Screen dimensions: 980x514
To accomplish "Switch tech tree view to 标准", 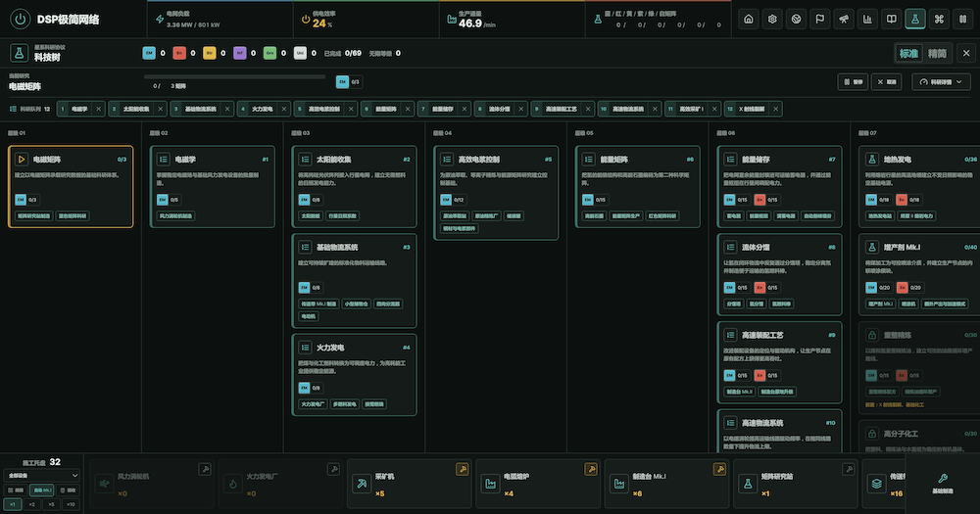I will 908,54.
